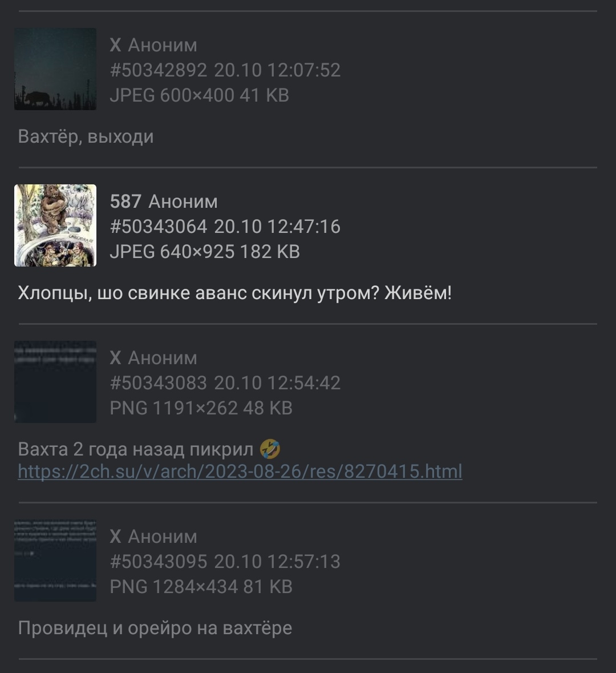
Task: Tap 'JPEG 640×925 182 KB' file info
Action: (x=205, y=252)
